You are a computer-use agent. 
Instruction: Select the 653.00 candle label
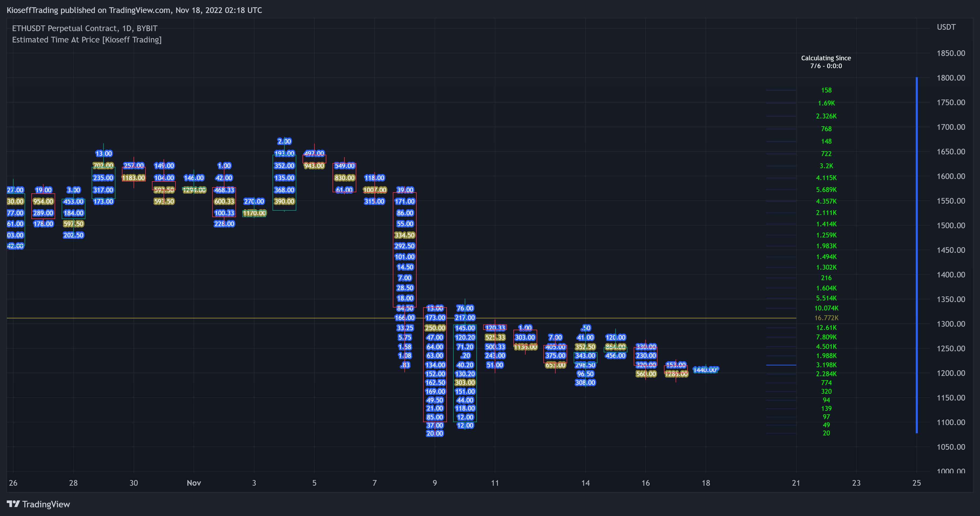click(555, 365)
